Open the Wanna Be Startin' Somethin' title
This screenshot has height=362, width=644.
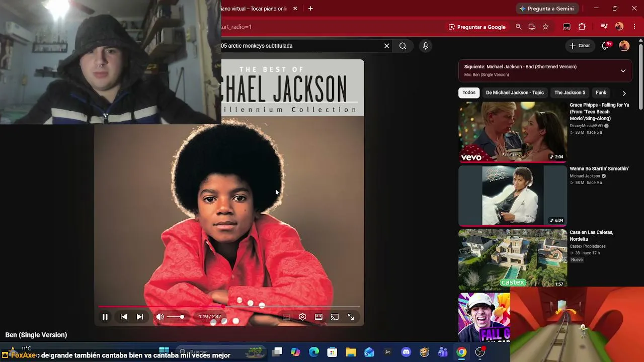tap(599, 169)
